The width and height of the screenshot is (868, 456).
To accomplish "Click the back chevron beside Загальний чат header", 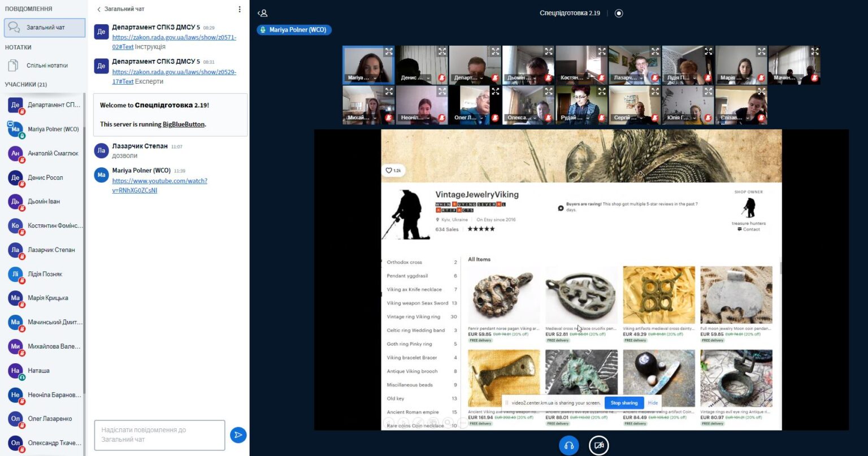I will coord(99,9).
